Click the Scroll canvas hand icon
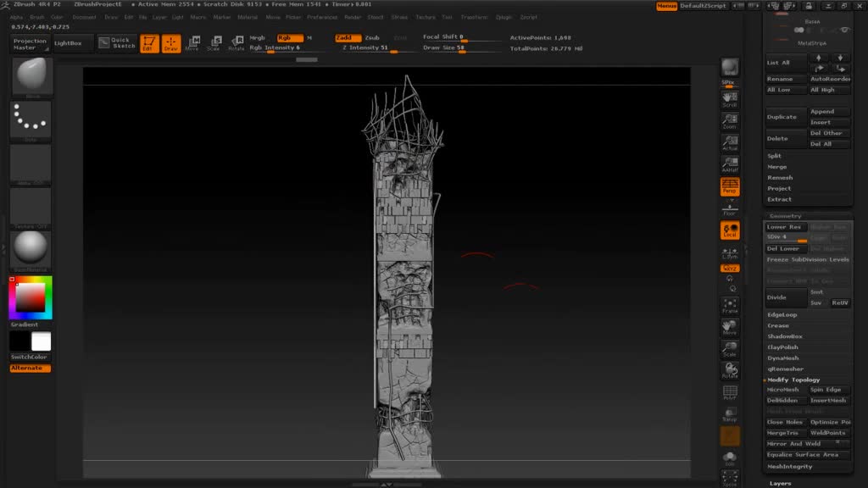The width and height of the screenshot is (868, 488). (x=729, y=99)
